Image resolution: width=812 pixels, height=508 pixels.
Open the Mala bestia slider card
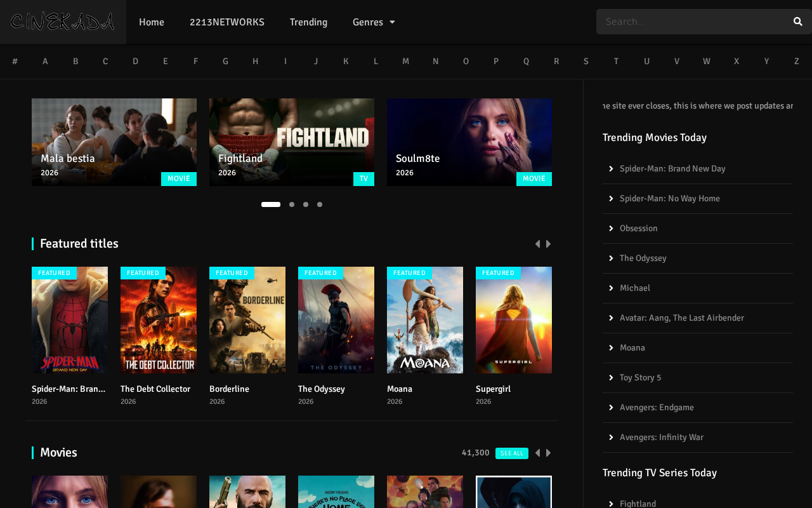(x=114, y=142)
